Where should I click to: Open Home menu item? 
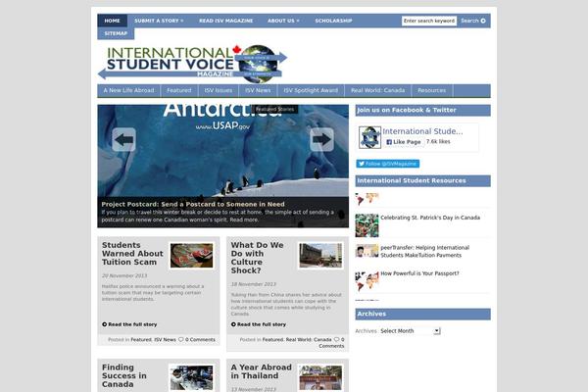click(112, 21)
